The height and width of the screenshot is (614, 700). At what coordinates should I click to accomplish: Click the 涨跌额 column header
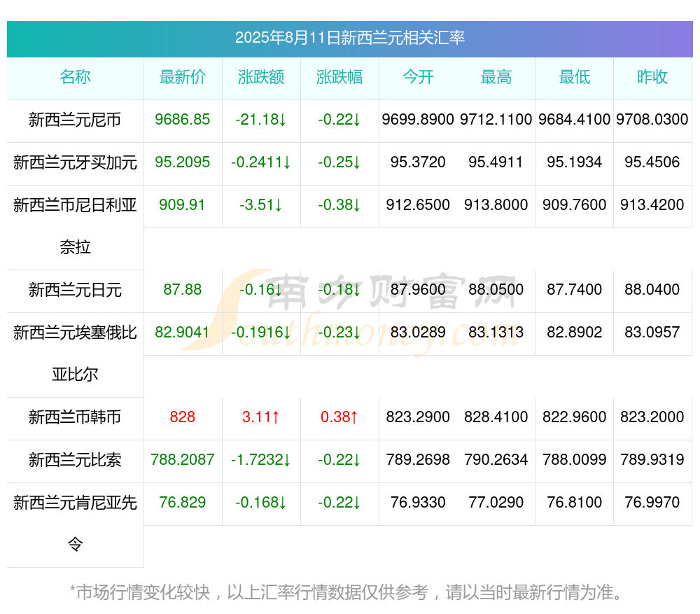260,77
